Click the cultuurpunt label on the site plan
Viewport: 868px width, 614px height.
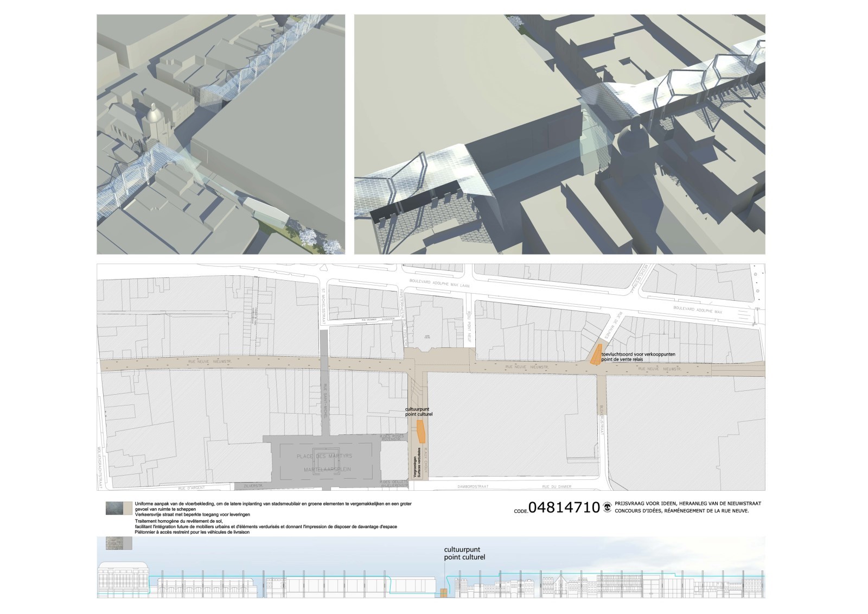[419, 411]
